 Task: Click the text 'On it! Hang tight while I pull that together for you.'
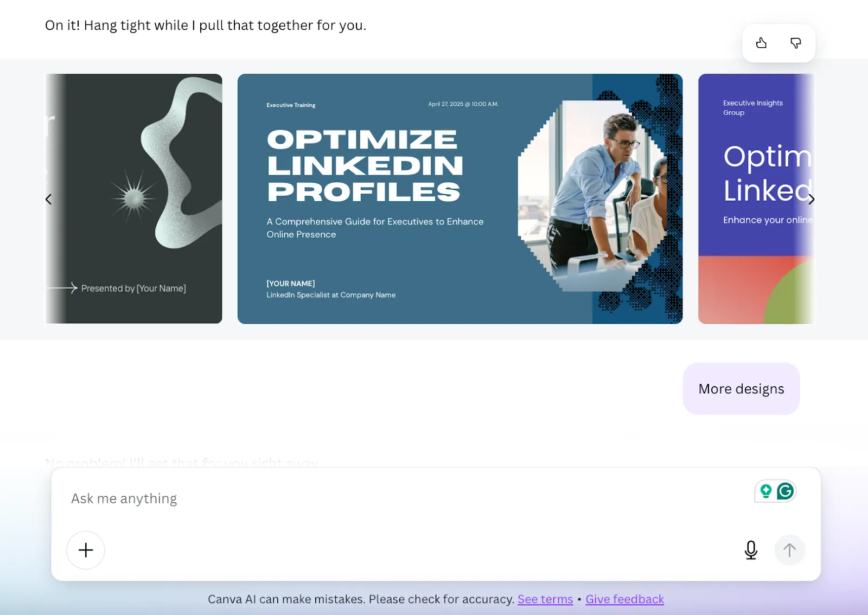coord(206,25)
